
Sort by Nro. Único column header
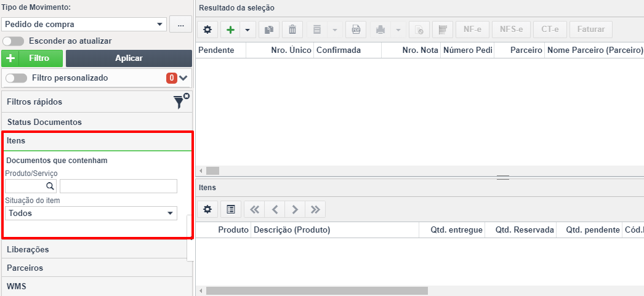point(280,50)
